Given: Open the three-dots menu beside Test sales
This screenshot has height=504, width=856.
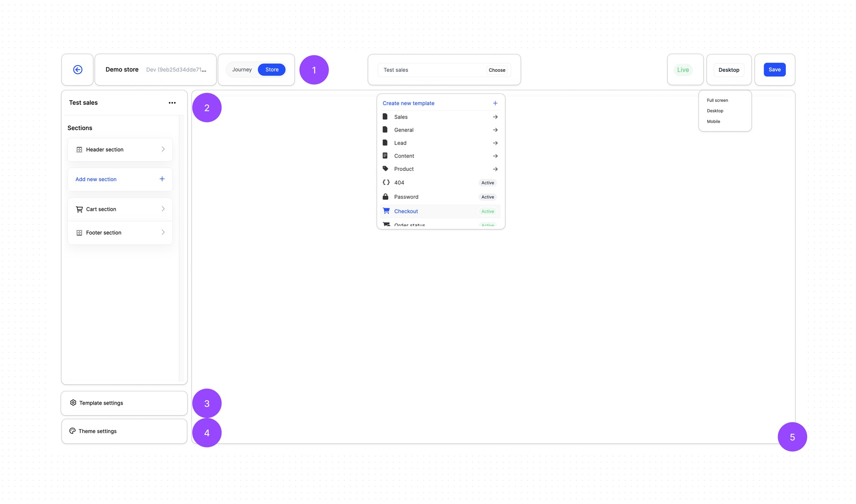Looking at the screenshot, I should pos(172,103).
